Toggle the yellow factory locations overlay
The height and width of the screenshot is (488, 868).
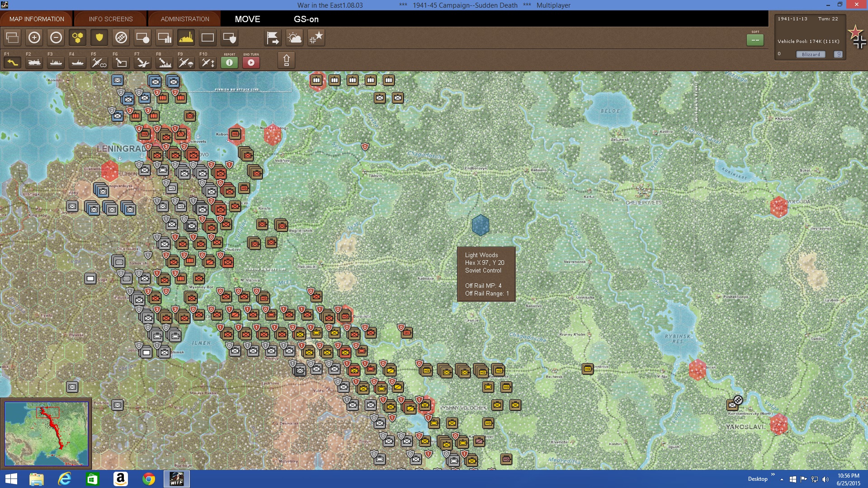(186, 38)
